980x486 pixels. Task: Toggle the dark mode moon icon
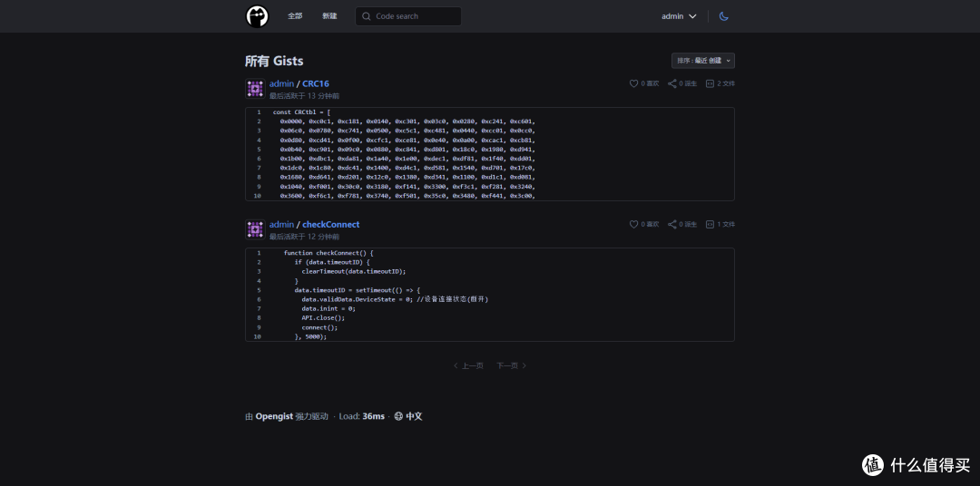click(724, 16)
